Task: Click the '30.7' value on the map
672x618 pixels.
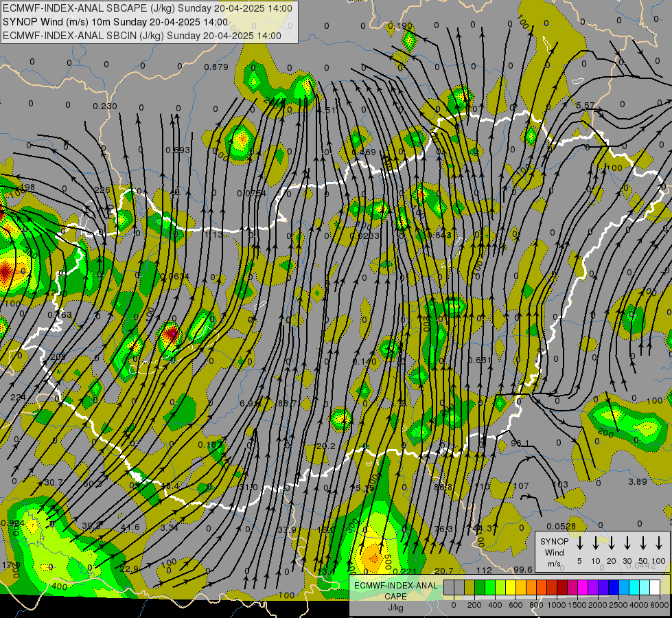Action: tap(54, 483)
